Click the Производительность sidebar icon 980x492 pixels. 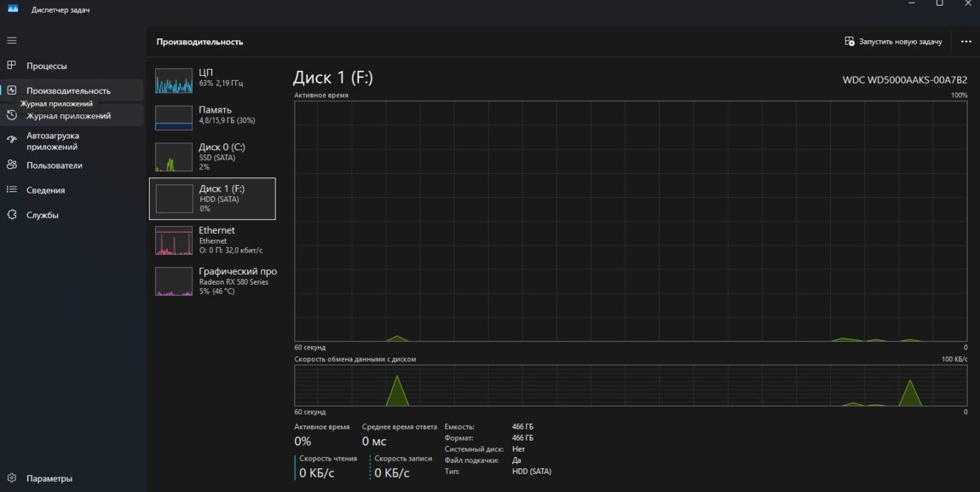point(12,90)
